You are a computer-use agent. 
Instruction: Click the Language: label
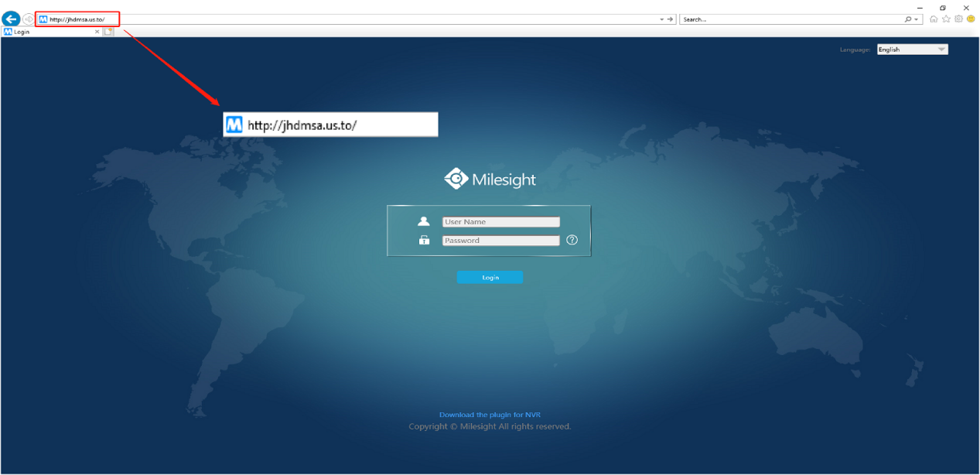click(x=855, y=50)
